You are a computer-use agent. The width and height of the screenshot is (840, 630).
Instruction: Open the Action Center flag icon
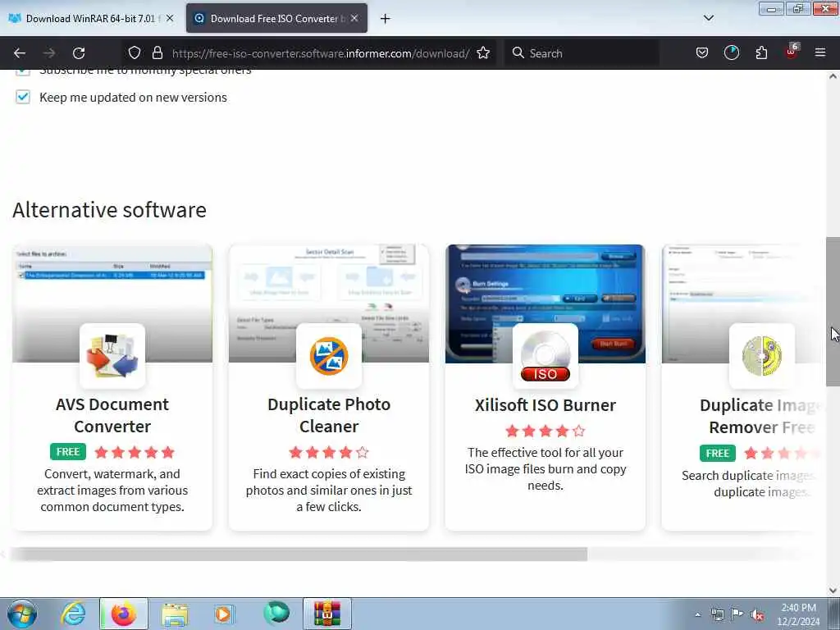tap(737, 614)
